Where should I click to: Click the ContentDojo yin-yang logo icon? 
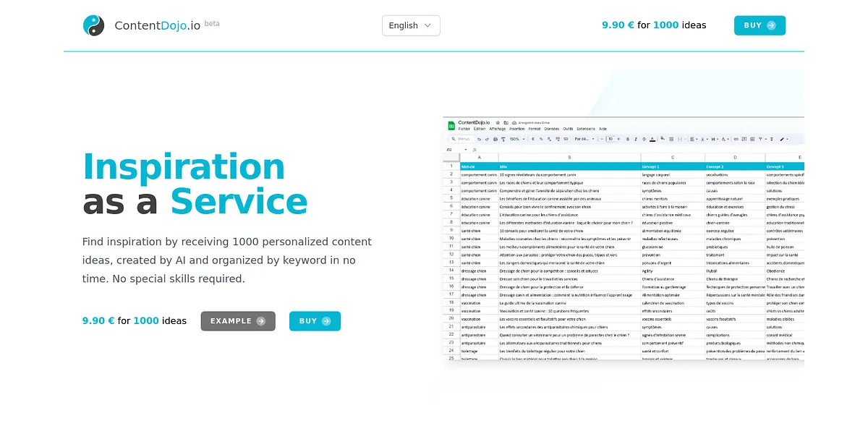[93, 25]
